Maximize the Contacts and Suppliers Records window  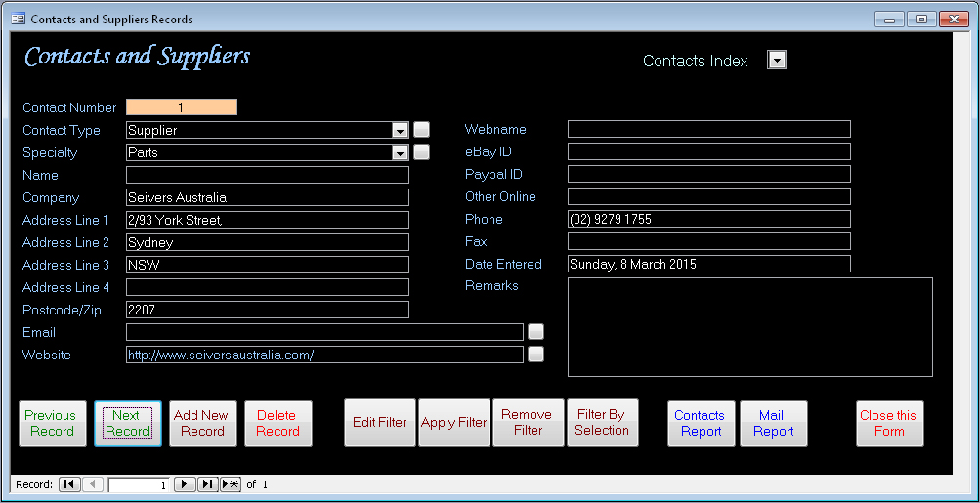click(921, 20)
